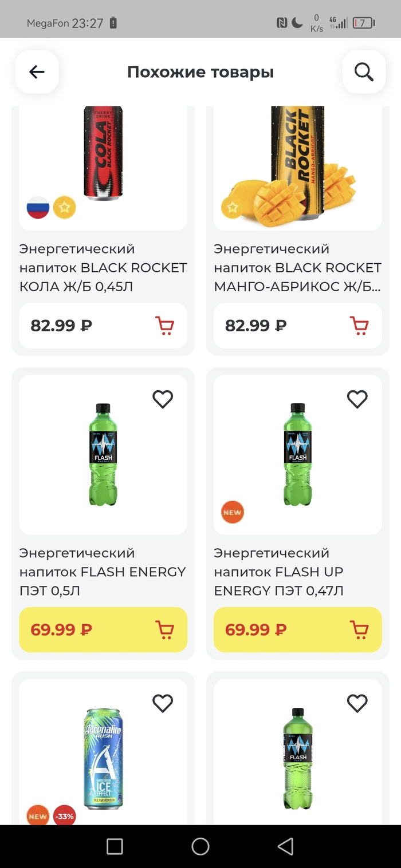This screenshot has height=868, width=401.
Task: Tap the cart icon on BLACK ROCKET МАНГО-АБРИКОС
Action: pos(359,325)
